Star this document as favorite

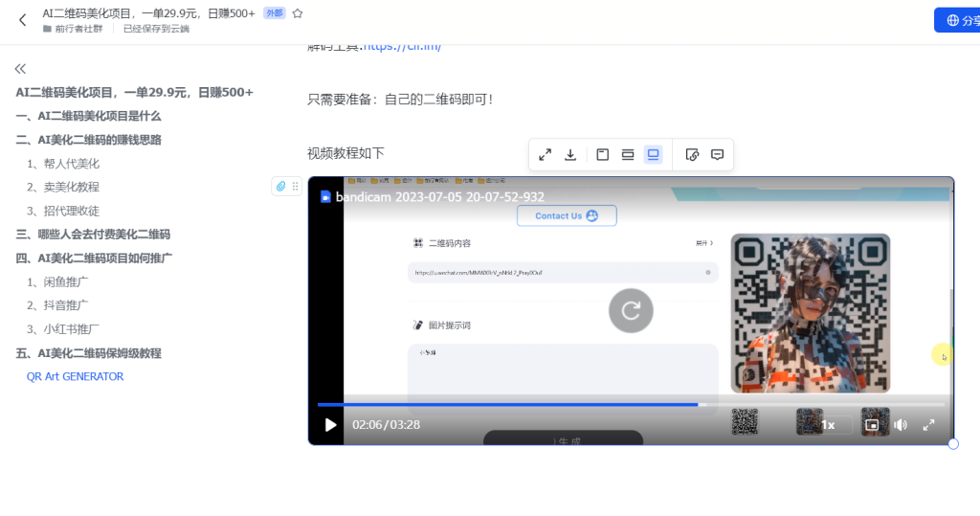coord(298,13)
